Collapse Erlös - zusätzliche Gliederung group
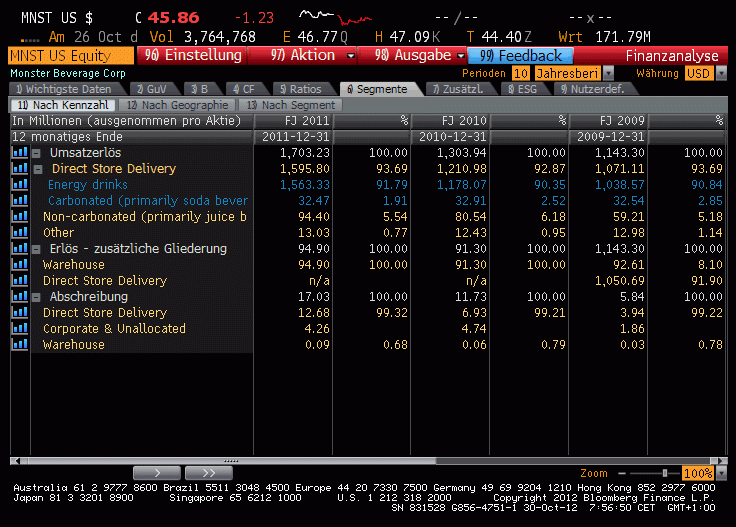The image size is (736, 527). coord(37,249)
